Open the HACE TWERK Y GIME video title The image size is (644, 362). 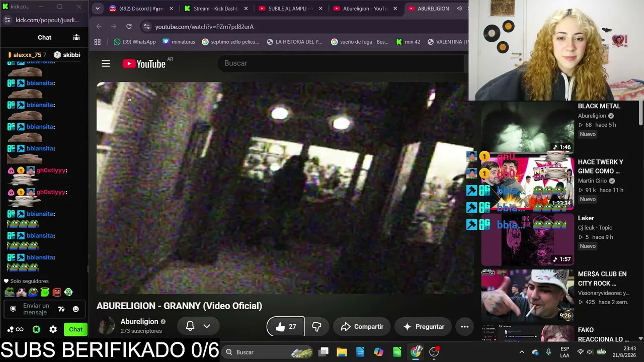(x=600, y=166)
